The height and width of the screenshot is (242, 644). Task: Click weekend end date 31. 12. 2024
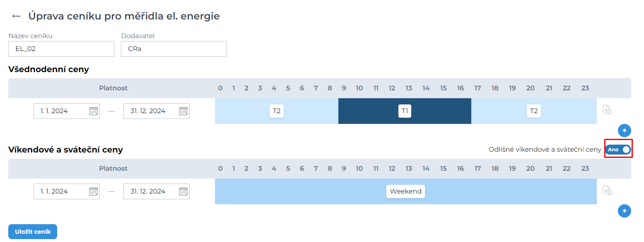(148, 191)
